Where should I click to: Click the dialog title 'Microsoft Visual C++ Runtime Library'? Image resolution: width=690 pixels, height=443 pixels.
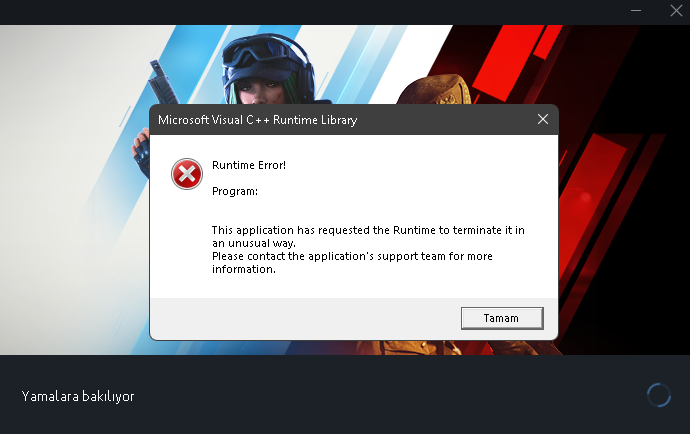pos(257,120)
